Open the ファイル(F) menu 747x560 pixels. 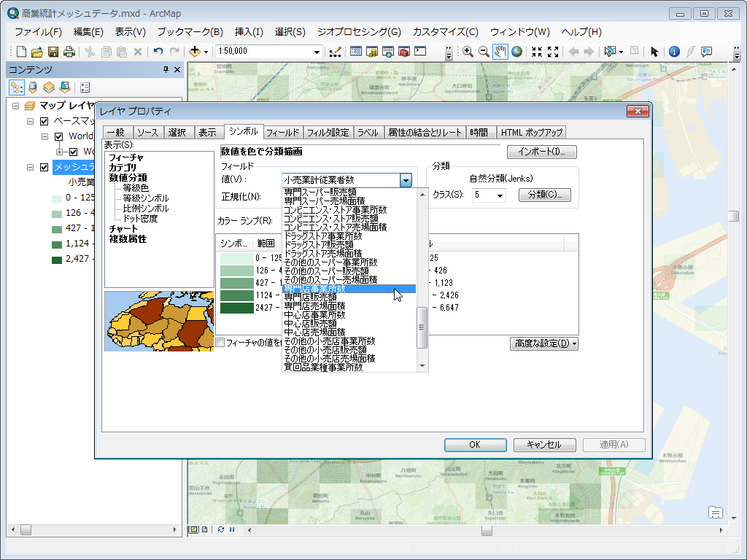pos(38,32)
